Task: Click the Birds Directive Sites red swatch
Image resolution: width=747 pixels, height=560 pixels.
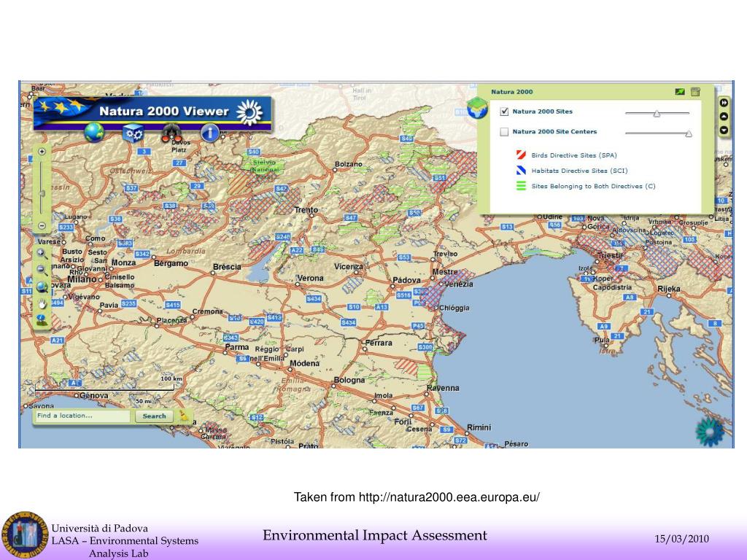Action: [521, 155]
